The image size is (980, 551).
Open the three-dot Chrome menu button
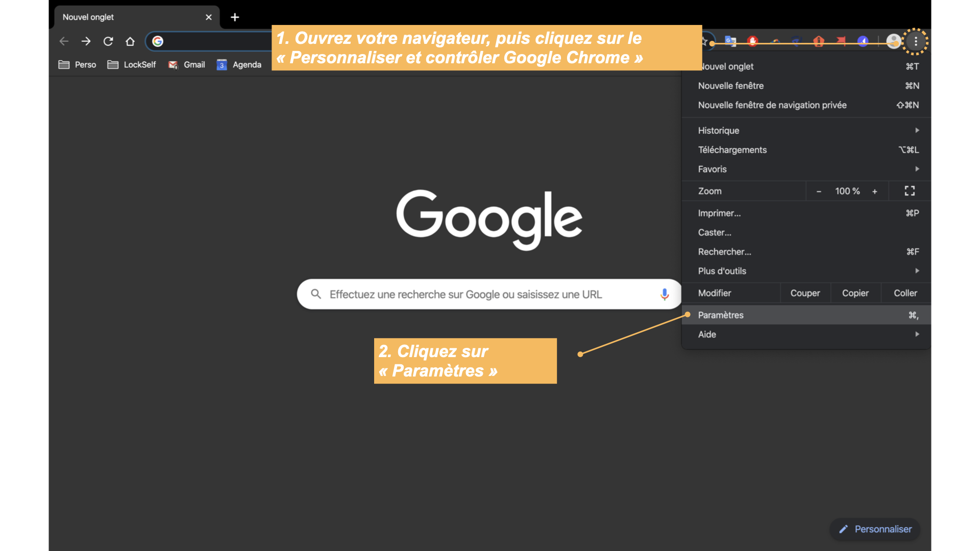coord(916,41)
